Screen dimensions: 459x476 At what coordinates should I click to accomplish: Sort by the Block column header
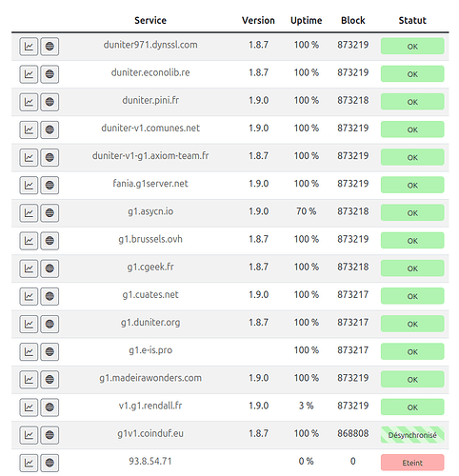click(353, 20)
